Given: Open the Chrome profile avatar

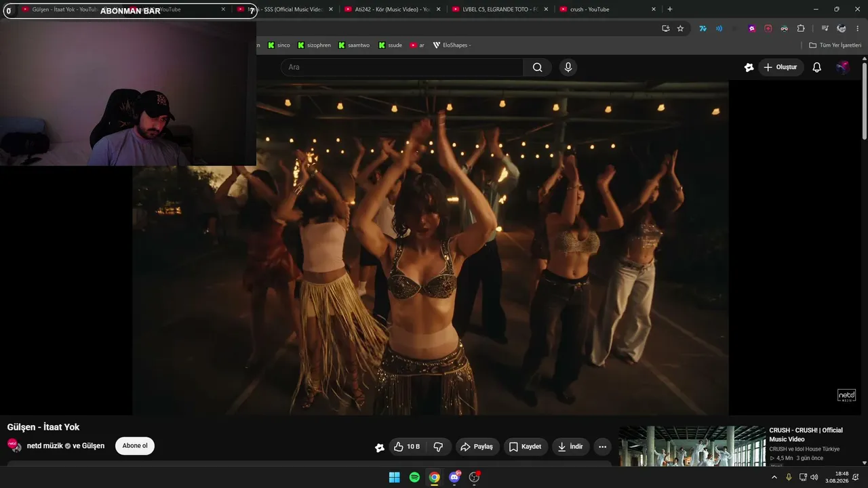Looking at the screenshot, I should click(x=842, y=28).
